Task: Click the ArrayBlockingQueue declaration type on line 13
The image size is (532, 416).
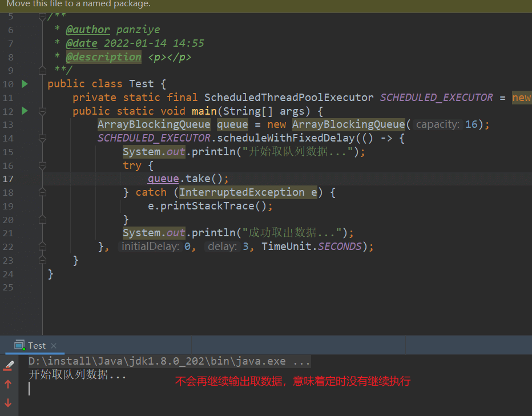Action: (x=154, y=124)
